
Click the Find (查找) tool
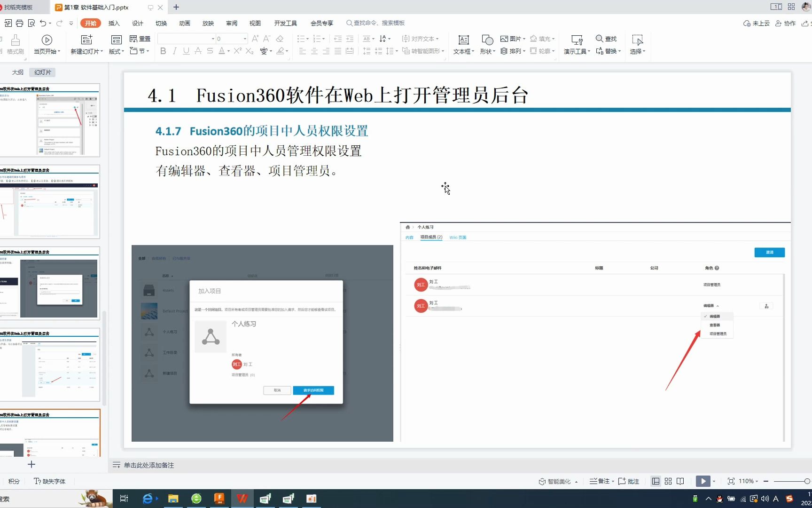(x=606, y=39)
